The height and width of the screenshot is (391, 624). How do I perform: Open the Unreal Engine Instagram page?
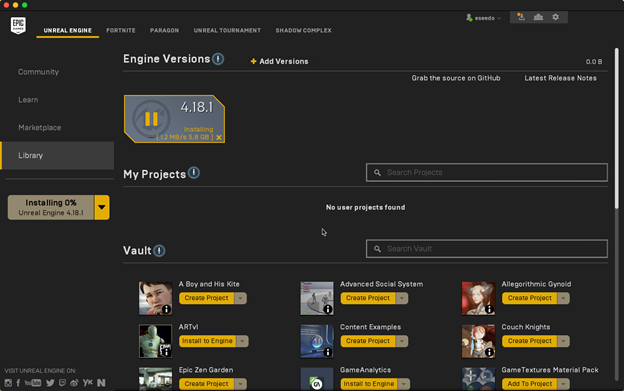[8, 383]
